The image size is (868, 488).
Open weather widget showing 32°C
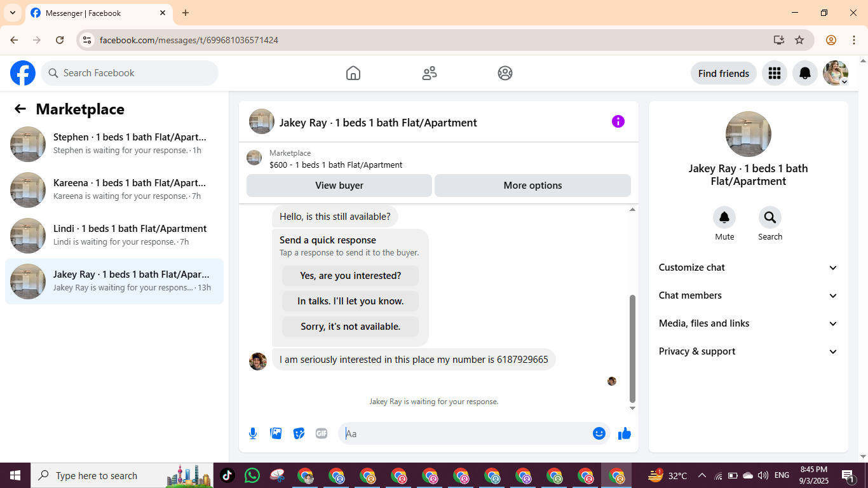click(x=667, y=475)
